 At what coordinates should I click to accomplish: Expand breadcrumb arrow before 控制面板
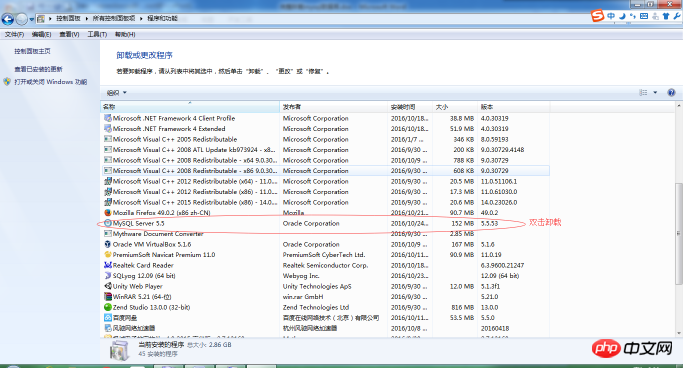click(50, 19)
